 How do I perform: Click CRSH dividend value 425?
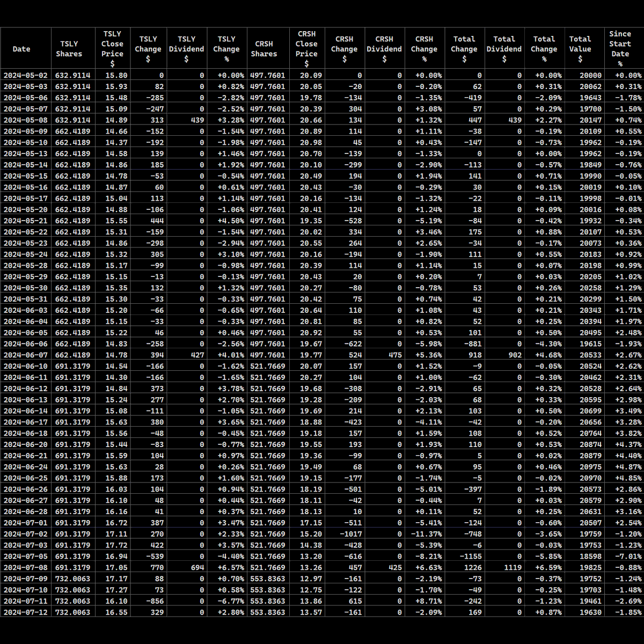396,568
